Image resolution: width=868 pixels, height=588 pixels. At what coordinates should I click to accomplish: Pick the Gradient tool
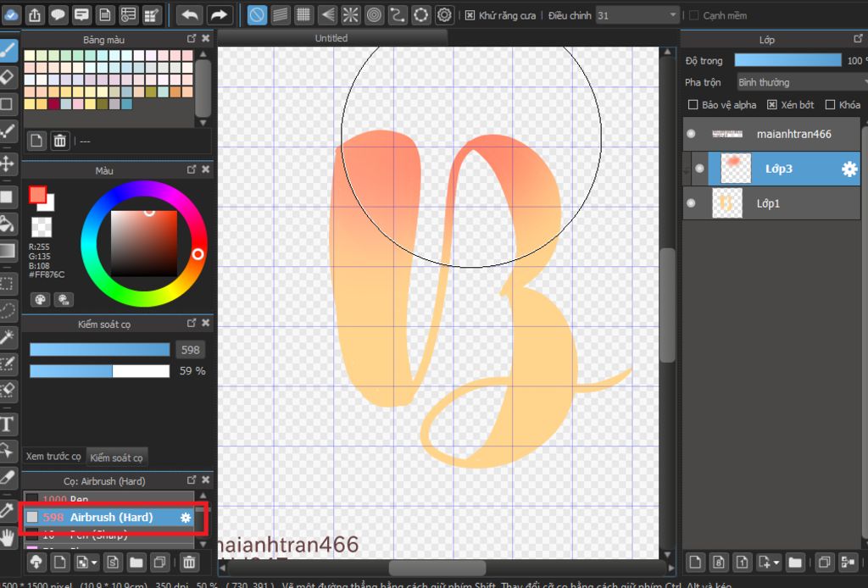[x=7, y=251]
